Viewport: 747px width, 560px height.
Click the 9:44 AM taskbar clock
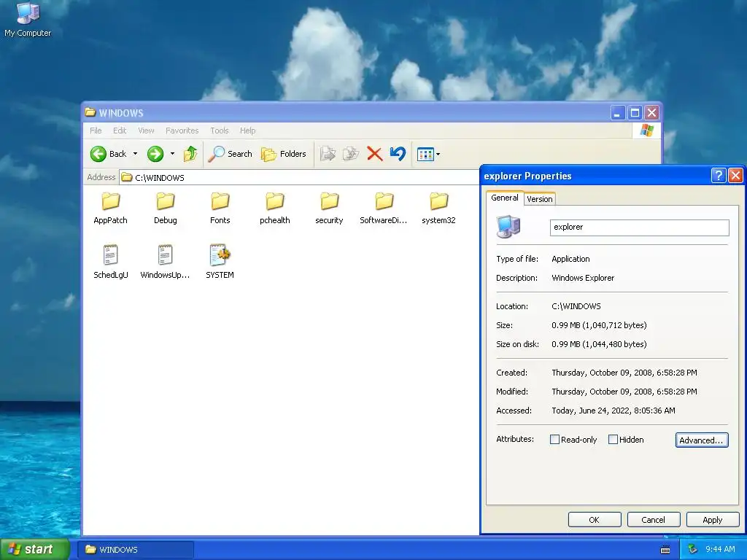point(720,550)
